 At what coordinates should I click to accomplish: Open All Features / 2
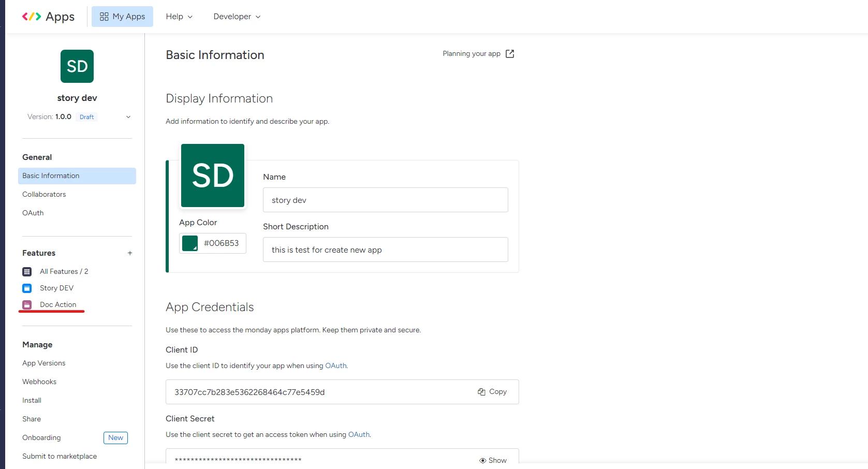pos(64,272)
